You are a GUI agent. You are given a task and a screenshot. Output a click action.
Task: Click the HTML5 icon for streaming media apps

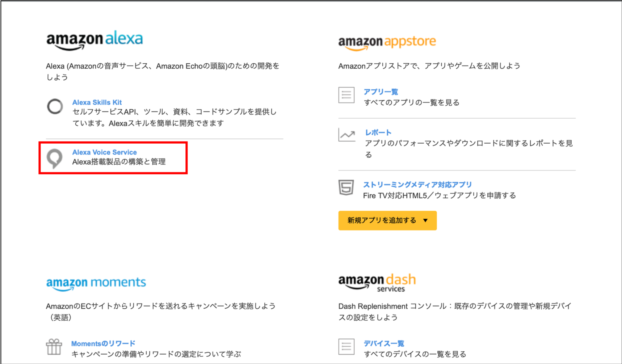pos(346,187)
